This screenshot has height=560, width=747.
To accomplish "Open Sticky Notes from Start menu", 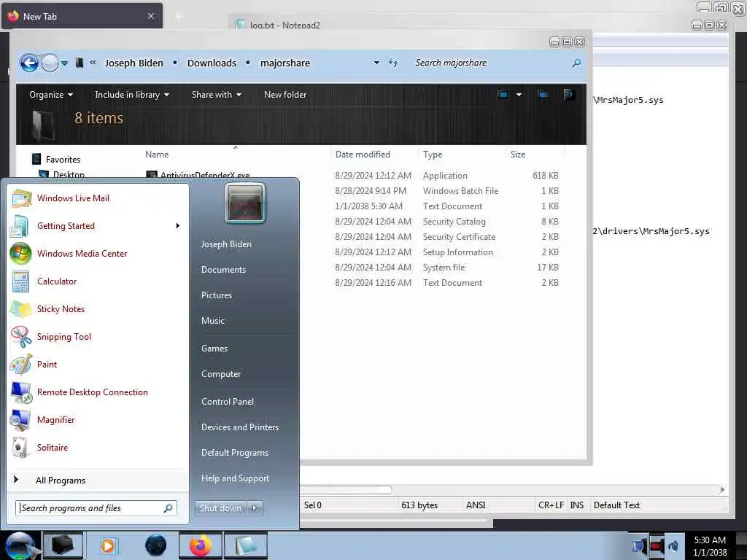I will tap(97, 309).
